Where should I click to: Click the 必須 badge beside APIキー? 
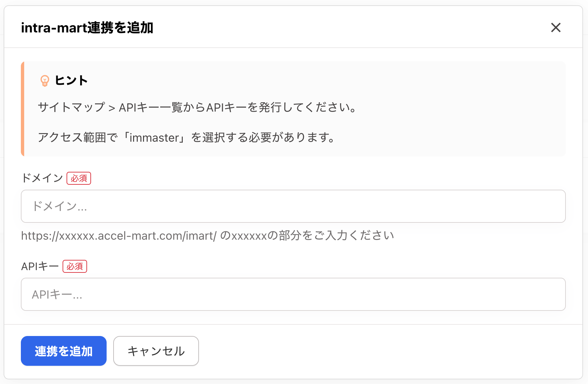point(75,266)
